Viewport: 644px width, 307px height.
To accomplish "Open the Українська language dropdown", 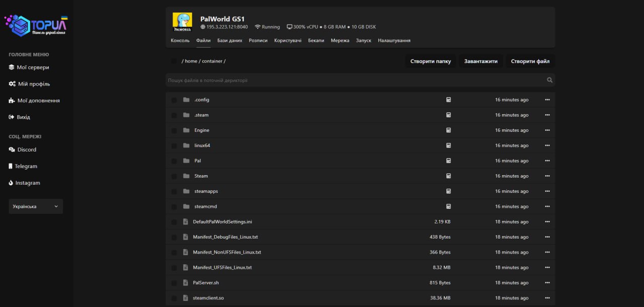I will (x=36, y=206).
